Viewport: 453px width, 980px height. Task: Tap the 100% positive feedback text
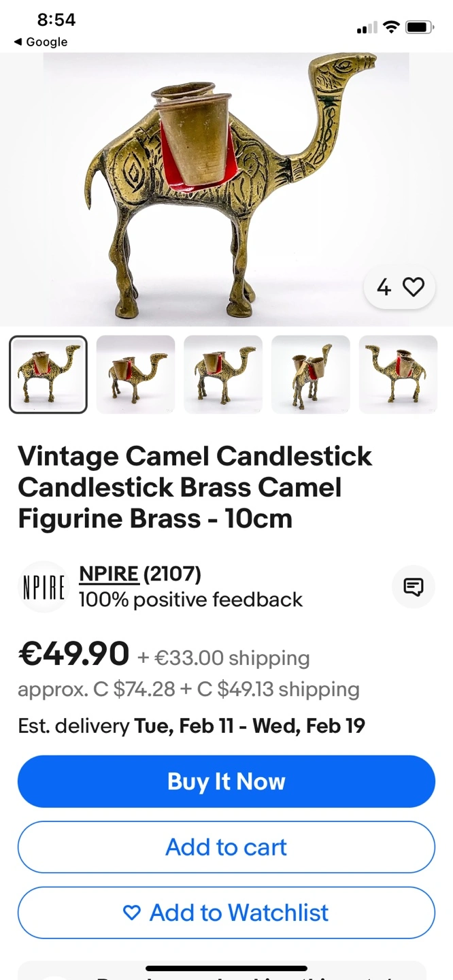190,600
